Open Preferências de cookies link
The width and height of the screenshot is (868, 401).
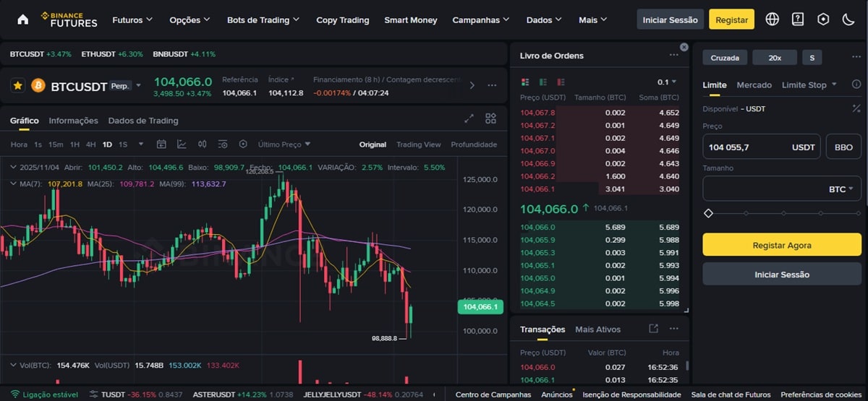[820, 394]
